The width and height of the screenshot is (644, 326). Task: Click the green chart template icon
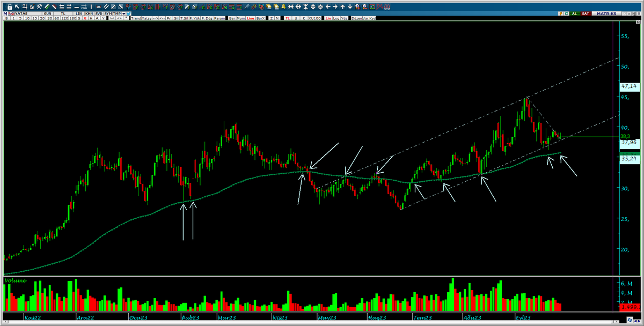[x=372, y=7]
